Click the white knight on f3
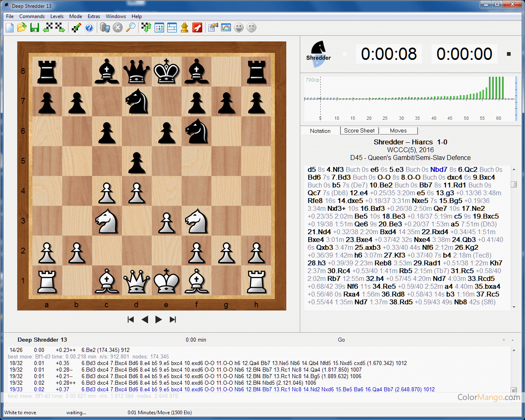Image resolution: width=525 pixels, height=420 pixels. pyautogui.click(x=196, y=221)
